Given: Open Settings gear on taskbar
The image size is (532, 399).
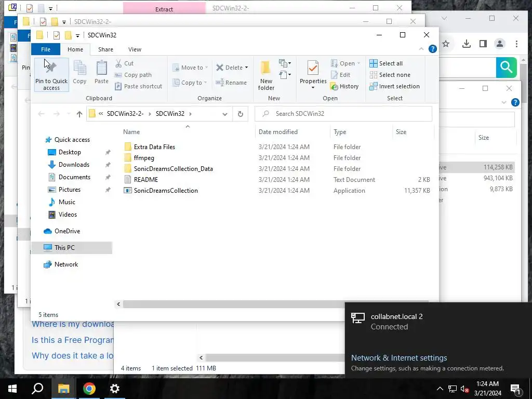Looking at the screenshot, I should [115, 389].
